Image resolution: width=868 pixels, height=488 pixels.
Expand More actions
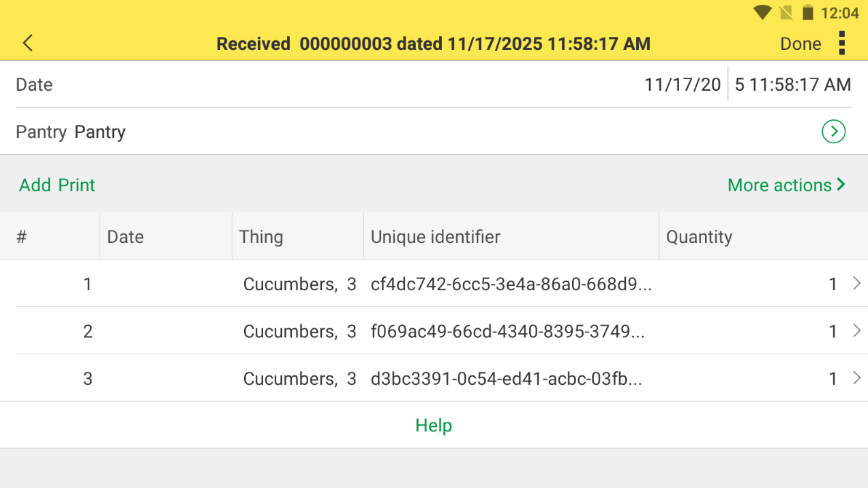pyautogui.click(x=786, y=184)
